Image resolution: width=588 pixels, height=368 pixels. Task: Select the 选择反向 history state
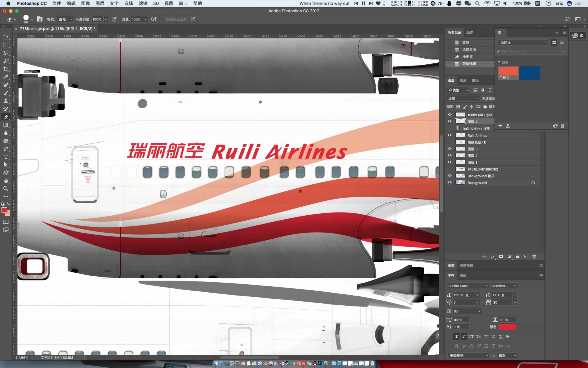pyautogui.click(x=470, y=50)
